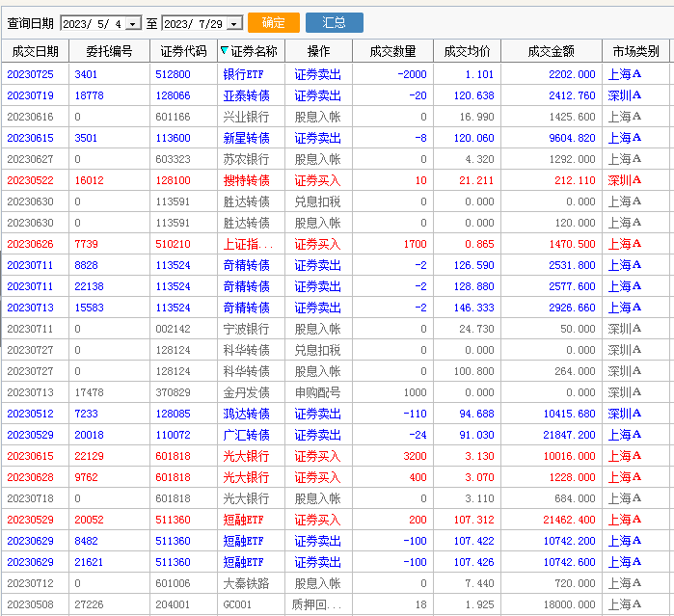
Task: Click order number 27226
Action: 89,604
